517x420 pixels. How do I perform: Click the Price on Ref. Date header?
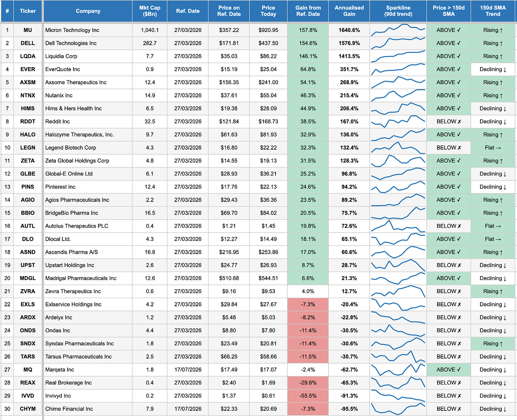[x=229, y=11]
